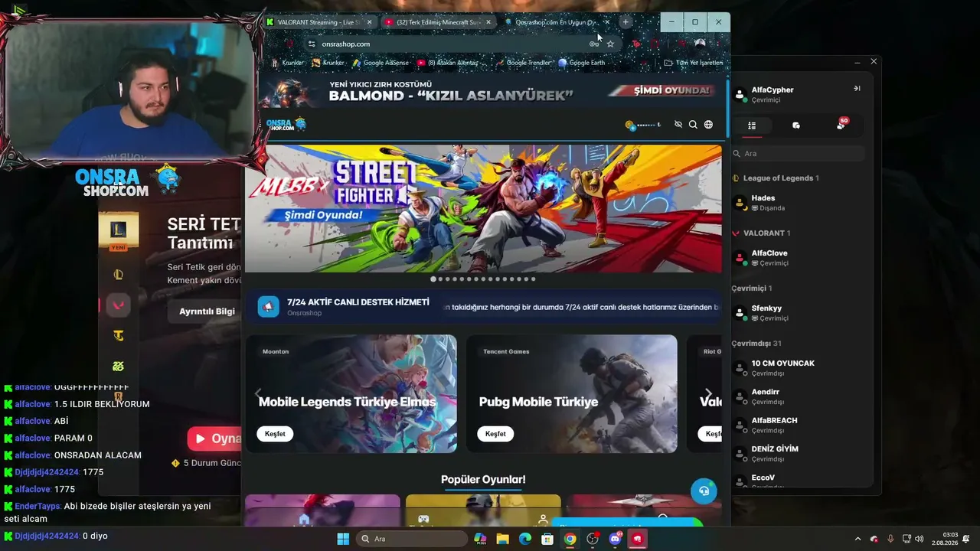Open Microsoft Store from the taskbar
Viewport: 980px width, 551px height.
point(547,539)
